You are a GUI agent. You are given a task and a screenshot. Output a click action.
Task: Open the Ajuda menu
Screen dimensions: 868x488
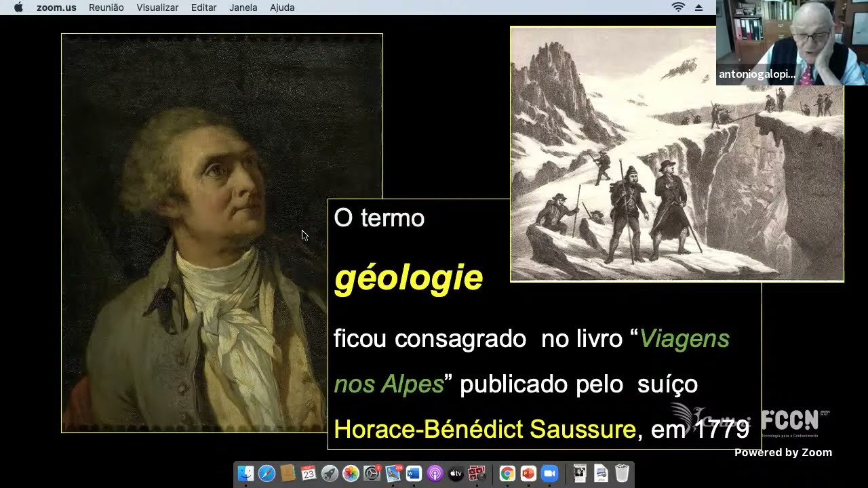click(x=282, y=7)
